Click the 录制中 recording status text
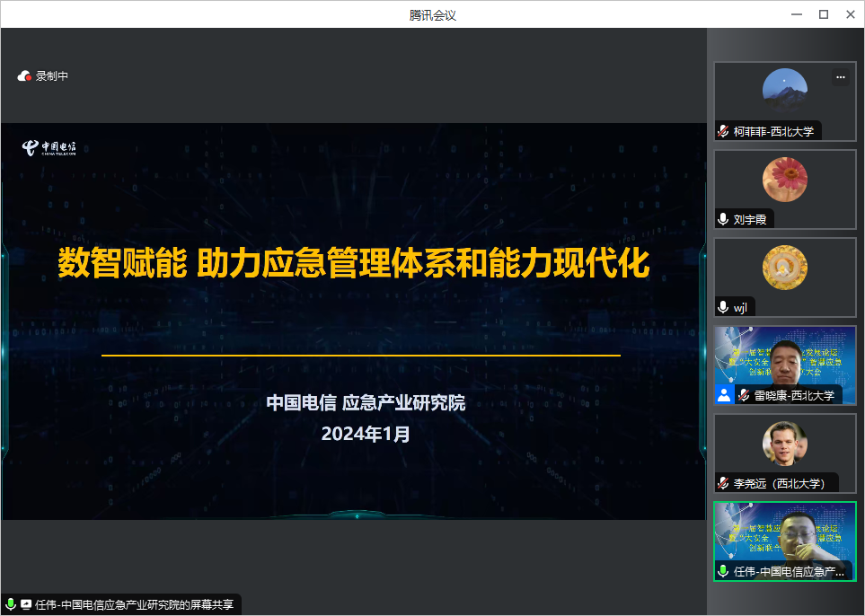 [x=52, y=76]
